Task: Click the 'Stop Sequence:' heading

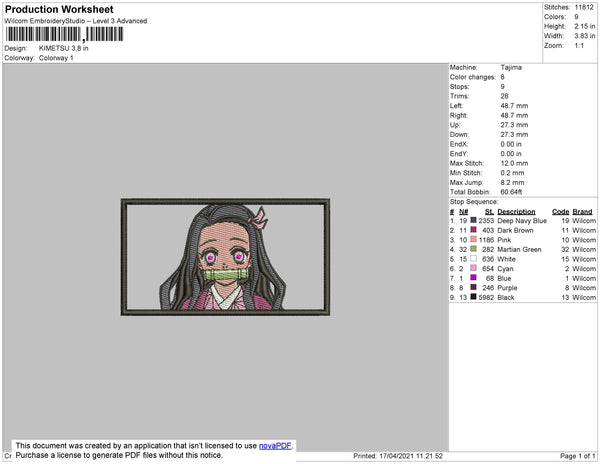Action: coord(474,202)
